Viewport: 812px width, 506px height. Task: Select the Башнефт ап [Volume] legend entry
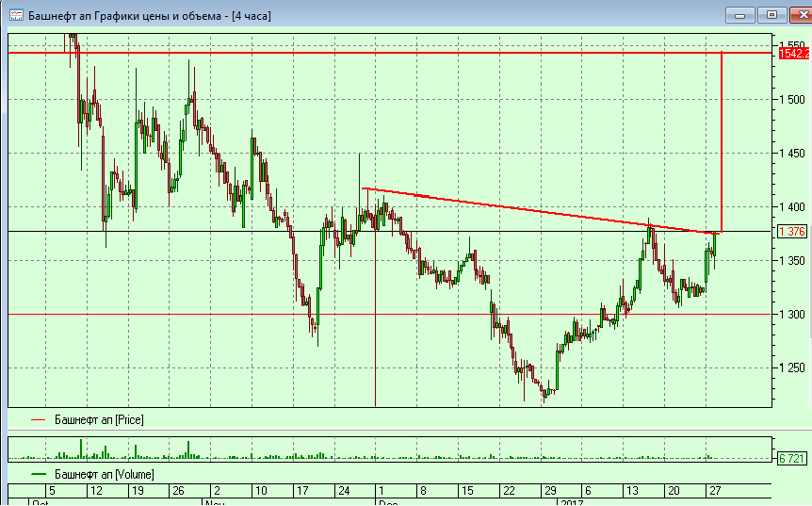tap(104, 474)
